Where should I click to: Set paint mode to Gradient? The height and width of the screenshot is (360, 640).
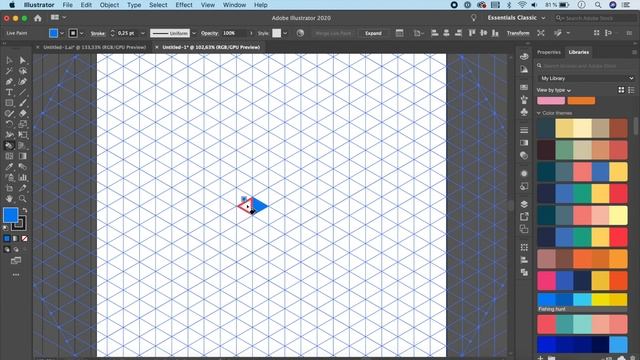pos(16,238)
